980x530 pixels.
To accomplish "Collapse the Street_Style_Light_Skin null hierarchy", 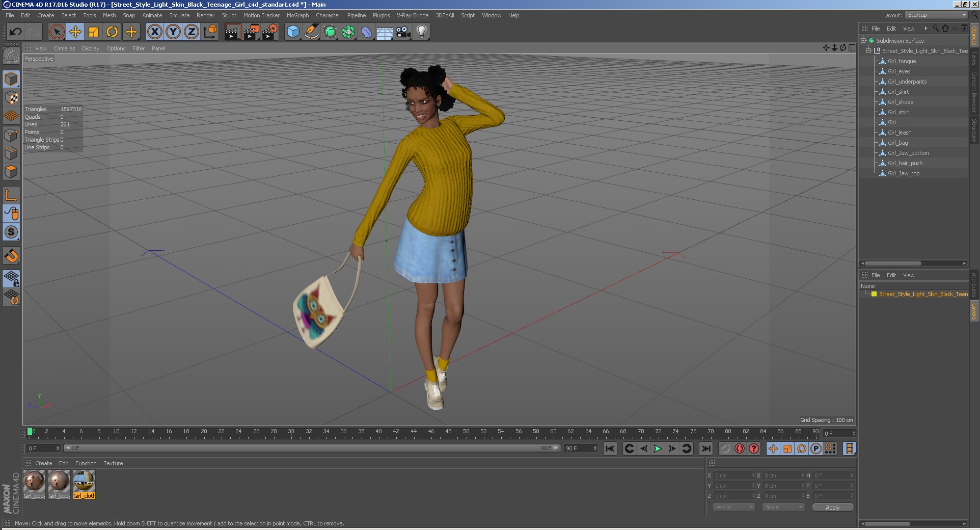I will (869, 50).
